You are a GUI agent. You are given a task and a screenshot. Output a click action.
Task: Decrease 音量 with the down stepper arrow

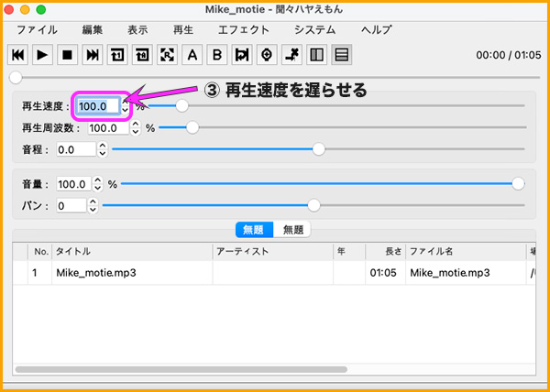point(98,188)
